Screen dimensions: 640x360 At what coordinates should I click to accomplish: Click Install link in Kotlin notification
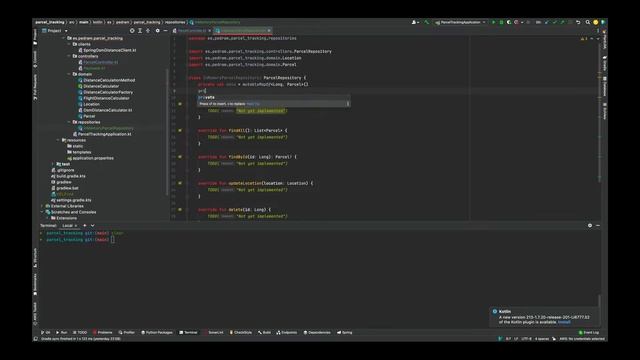tap(564, 322)
